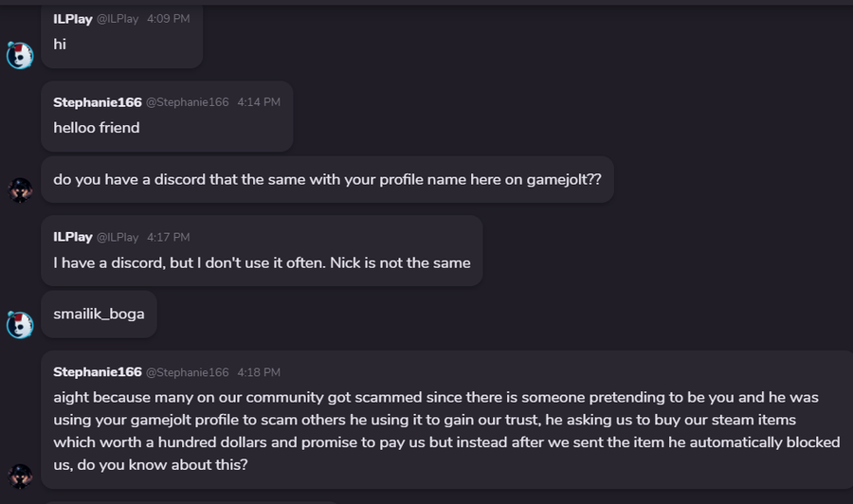
Task: Select the "hi" message bubble
Action: pos(60,45)
